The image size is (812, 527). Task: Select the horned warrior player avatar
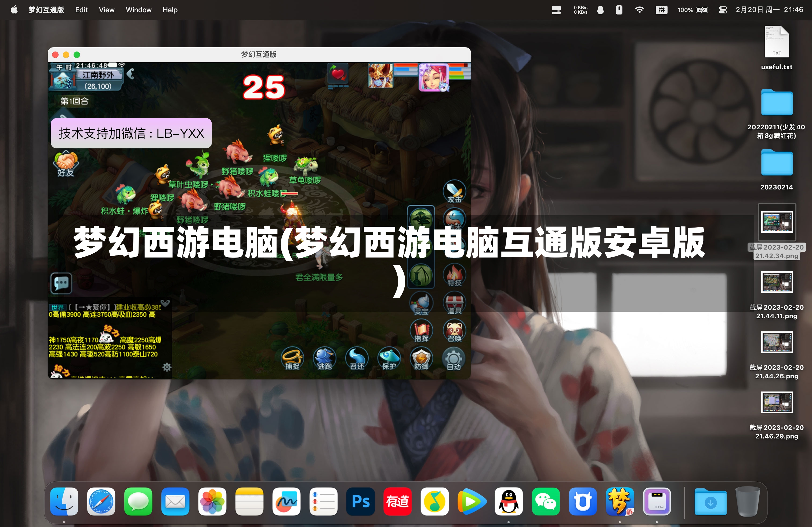(x=380, y=76)
